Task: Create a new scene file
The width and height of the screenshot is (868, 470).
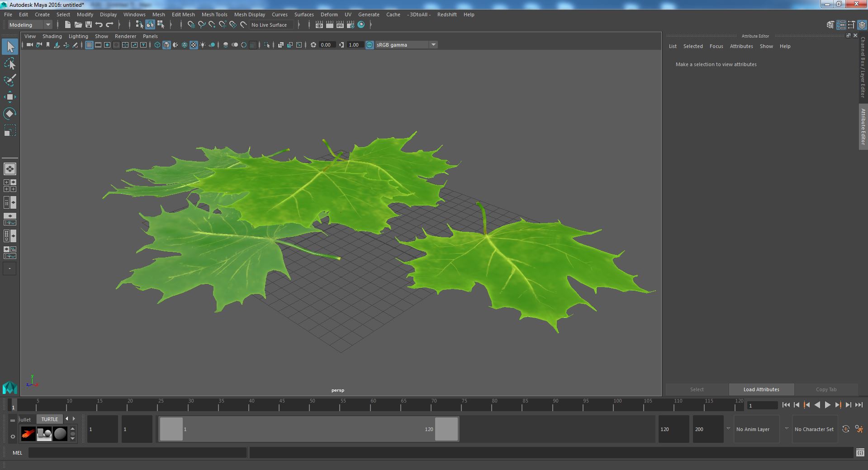Action: coord(68,24)
